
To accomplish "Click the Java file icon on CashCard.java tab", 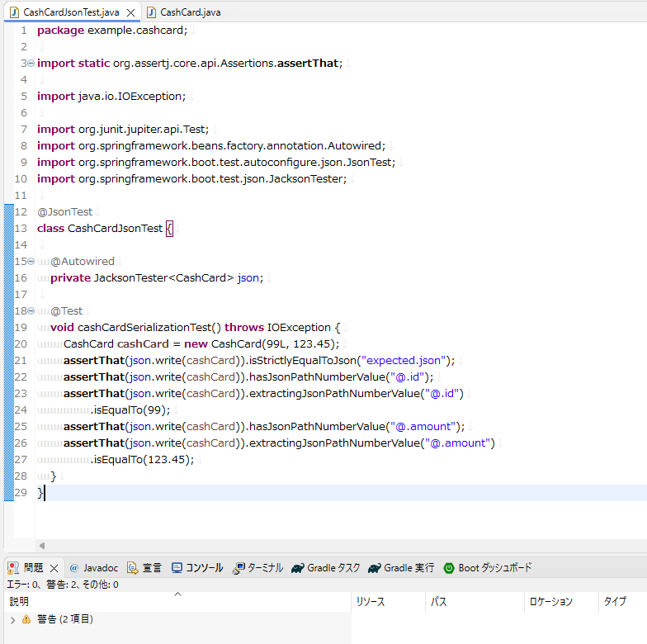I will coord(152,12).
